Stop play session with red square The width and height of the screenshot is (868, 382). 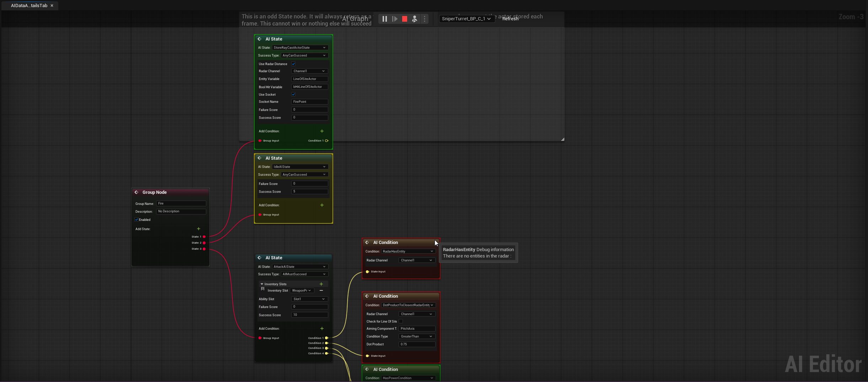pos(405,19)
